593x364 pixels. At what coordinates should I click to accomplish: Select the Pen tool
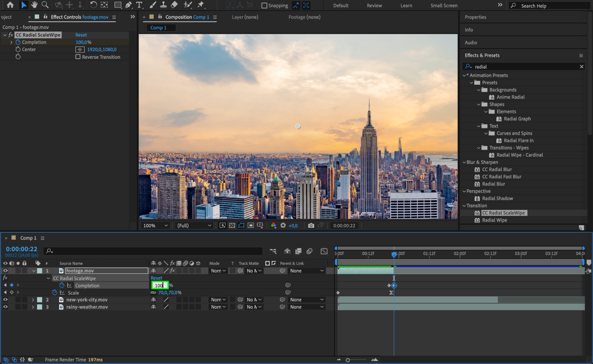[128, 5]
